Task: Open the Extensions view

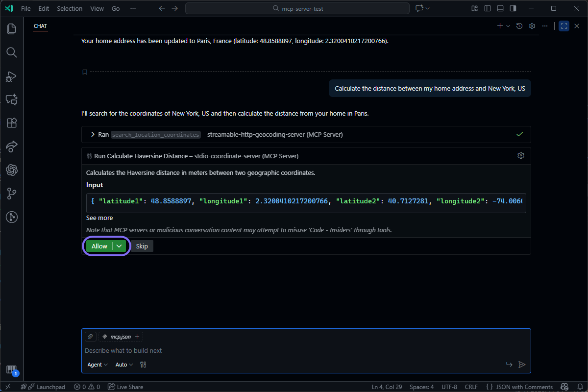Action: pyautogui.click(x=11, y=122)
